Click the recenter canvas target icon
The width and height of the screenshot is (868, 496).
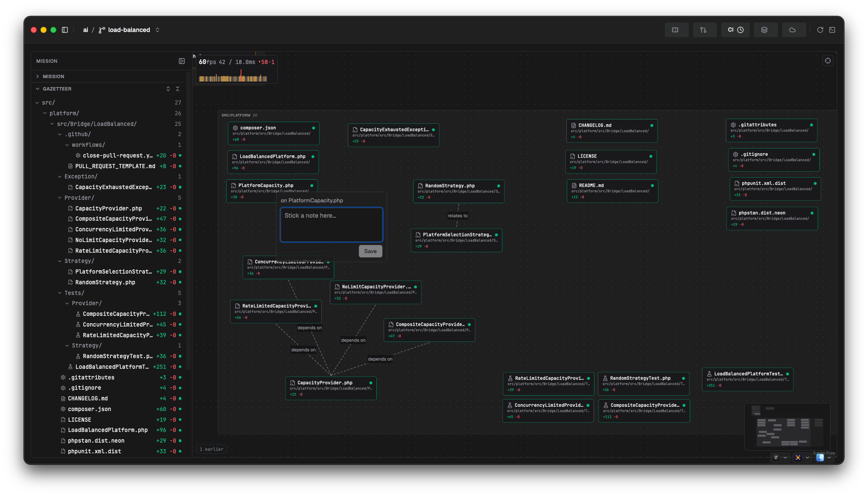[x=828, y=61]
